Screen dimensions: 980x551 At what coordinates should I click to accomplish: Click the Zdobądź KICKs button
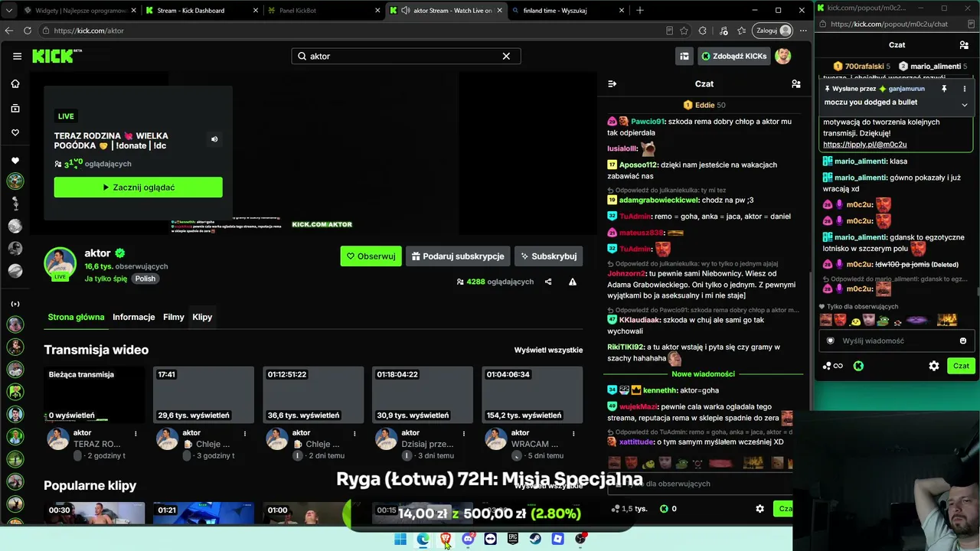click(x=733, y=56)
